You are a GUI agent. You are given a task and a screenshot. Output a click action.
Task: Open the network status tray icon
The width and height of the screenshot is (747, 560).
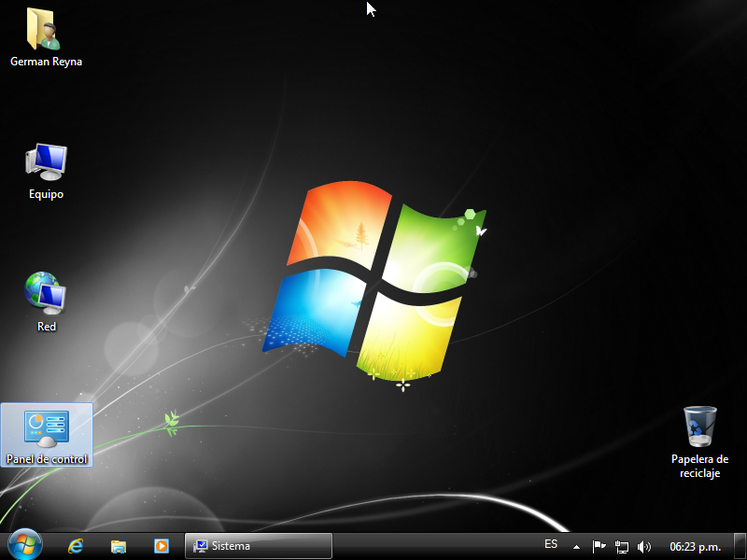click(622, 547)
